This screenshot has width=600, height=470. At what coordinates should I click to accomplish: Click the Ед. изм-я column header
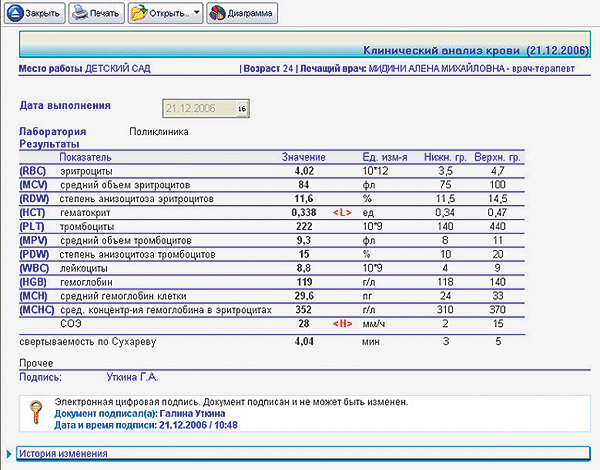[x=385, y=157]
